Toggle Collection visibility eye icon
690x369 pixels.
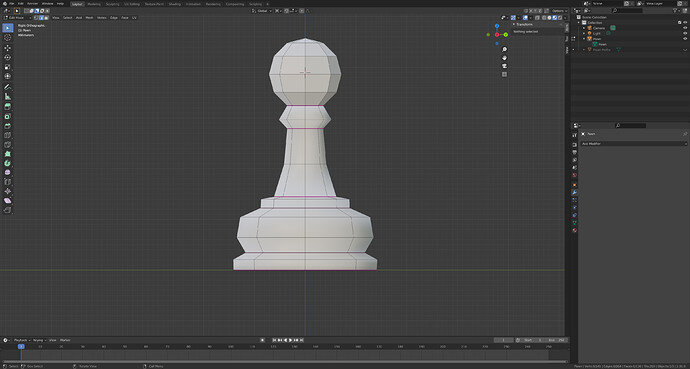(685, 22)
